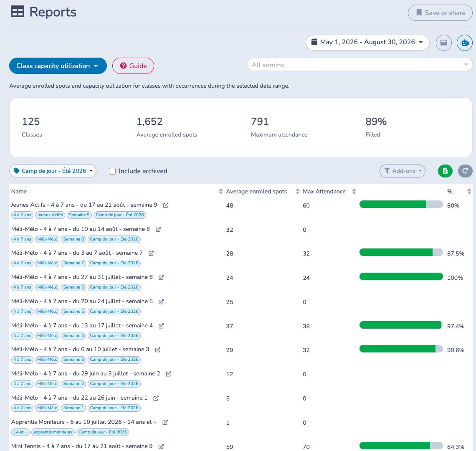Click the gray refresh icon button

465,171
